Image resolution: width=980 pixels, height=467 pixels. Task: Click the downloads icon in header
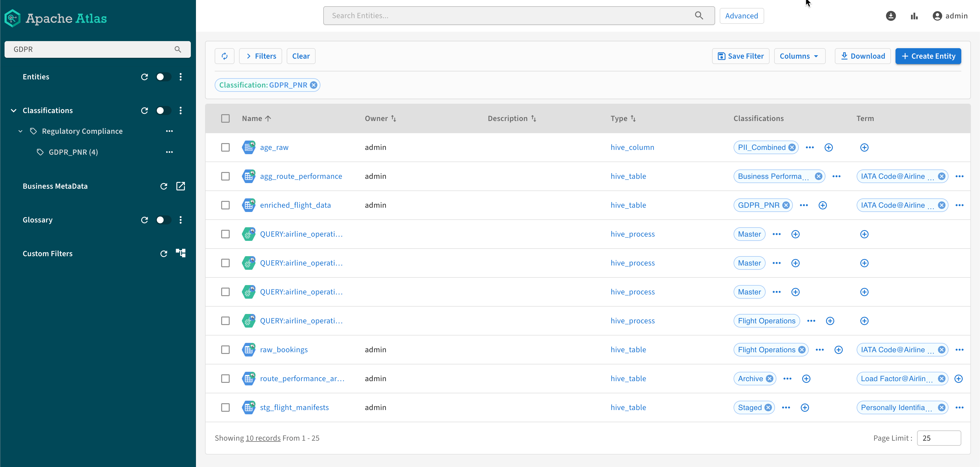891,16
